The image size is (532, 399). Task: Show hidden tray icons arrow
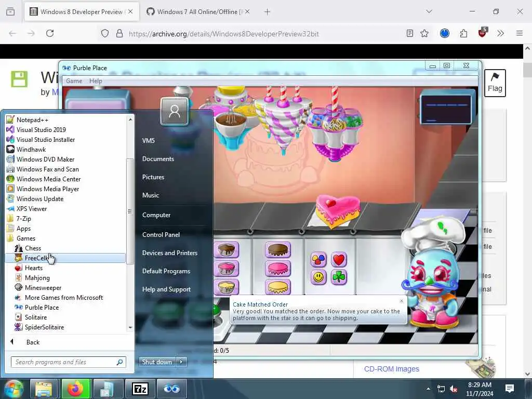(428, 389)
